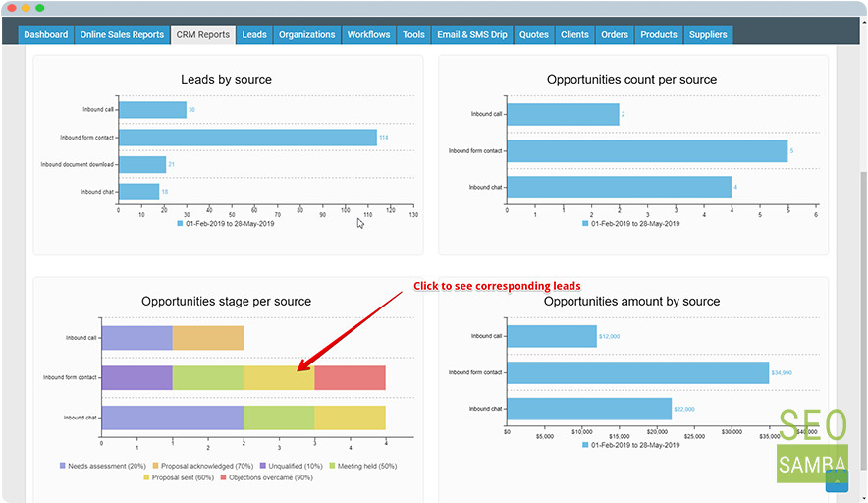The width and height of the screenshot is (868, 503).
Task: Go to the Suppliers tab
Action: tap(708, 35)
